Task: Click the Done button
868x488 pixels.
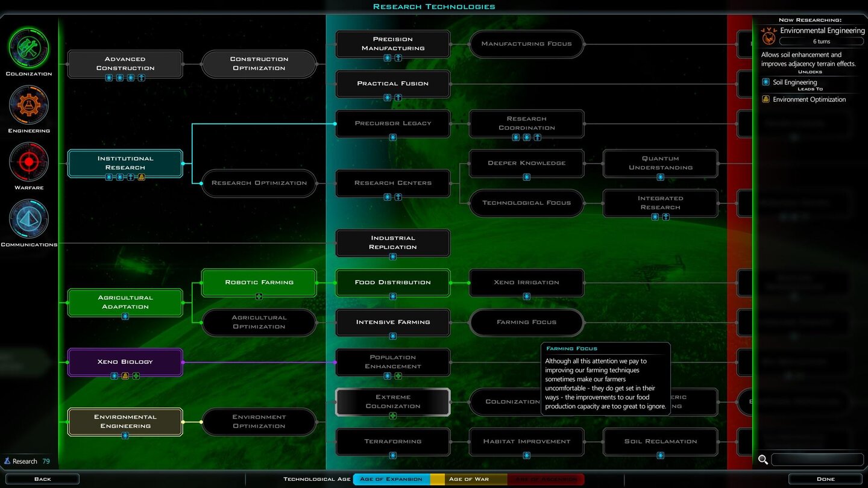Action: tap(826, 479)
